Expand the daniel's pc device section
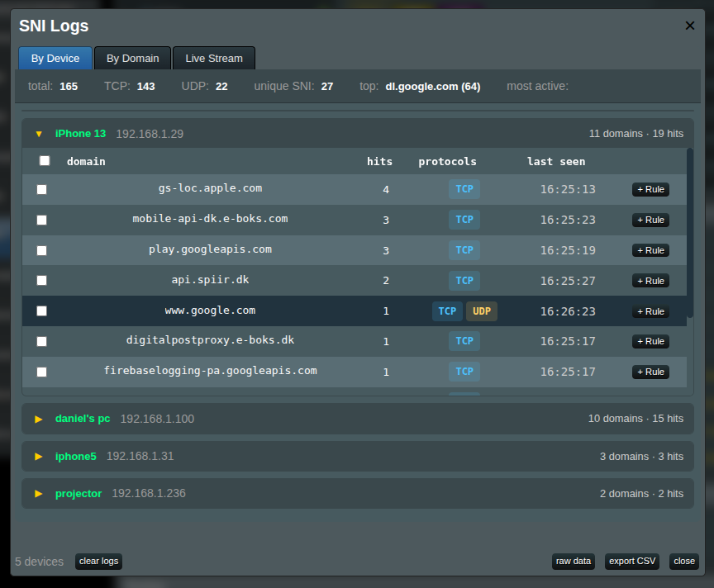 click(39, 419)
